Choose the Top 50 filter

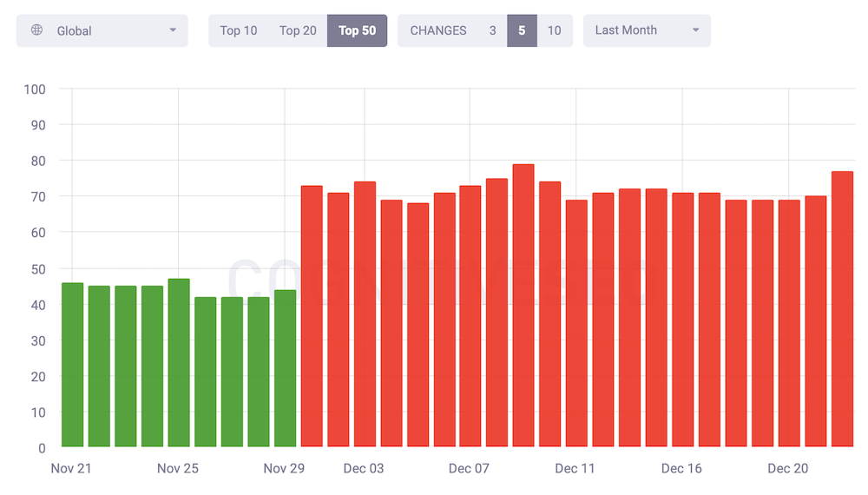357,30
